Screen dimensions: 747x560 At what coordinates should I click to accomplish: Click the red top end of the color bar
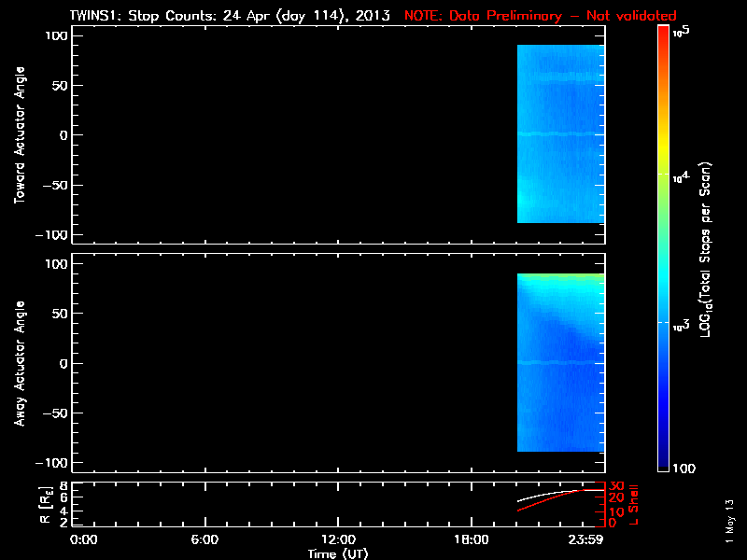pos(663,34)
